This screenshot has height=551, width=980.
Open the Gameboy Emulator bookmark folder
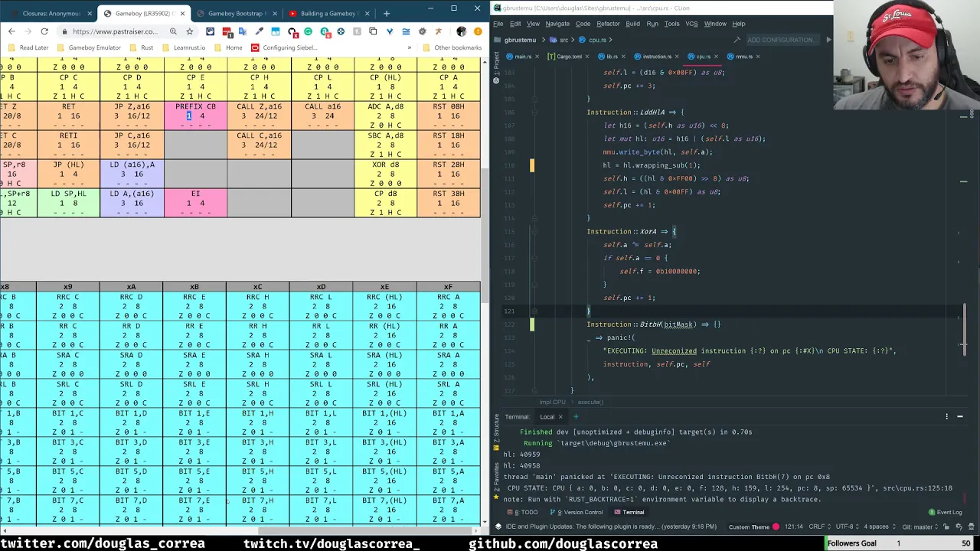click(89, 47)
